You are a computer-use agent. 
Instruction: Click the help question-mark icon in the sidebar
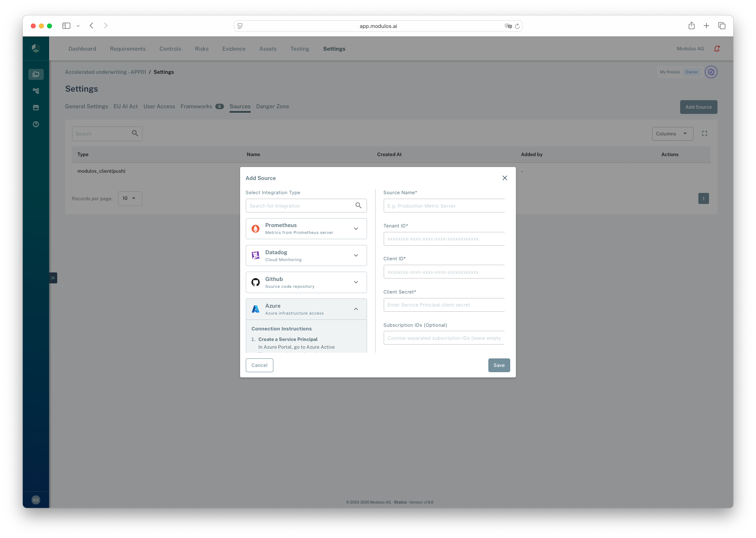(x=36, y=124)
